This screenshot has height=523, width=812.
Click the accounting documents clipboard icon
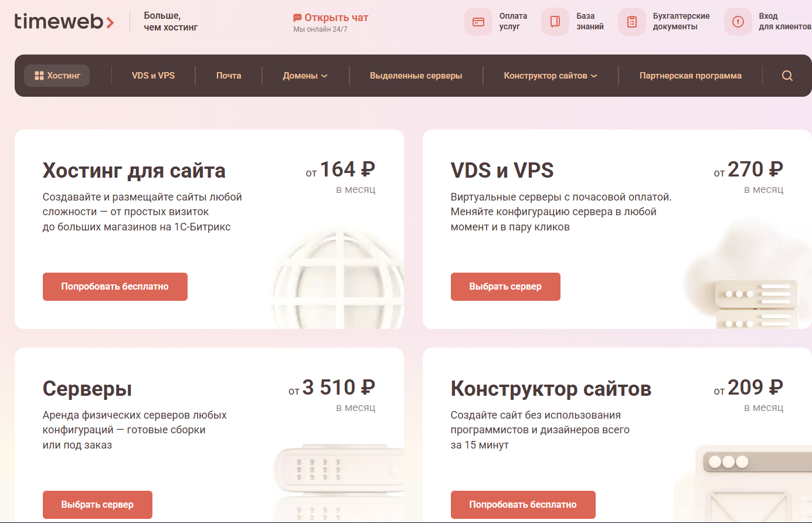[632, 22]
